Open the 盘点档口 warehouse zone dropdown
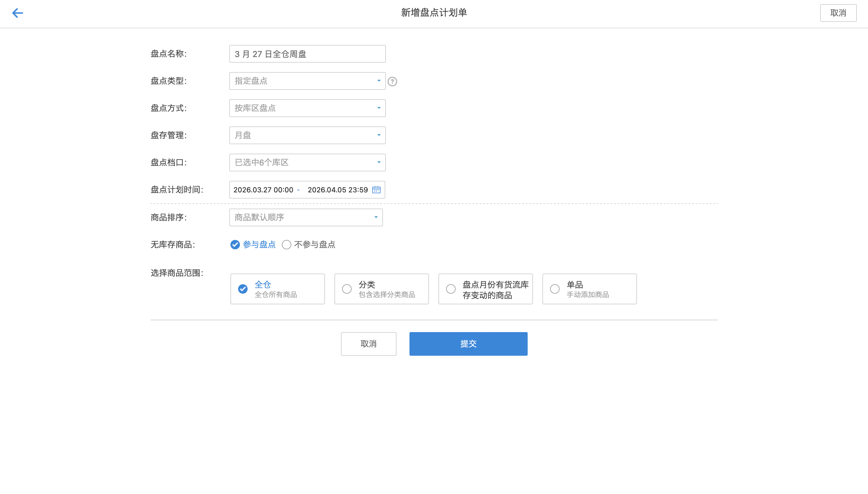 click(x=307, y=162)
